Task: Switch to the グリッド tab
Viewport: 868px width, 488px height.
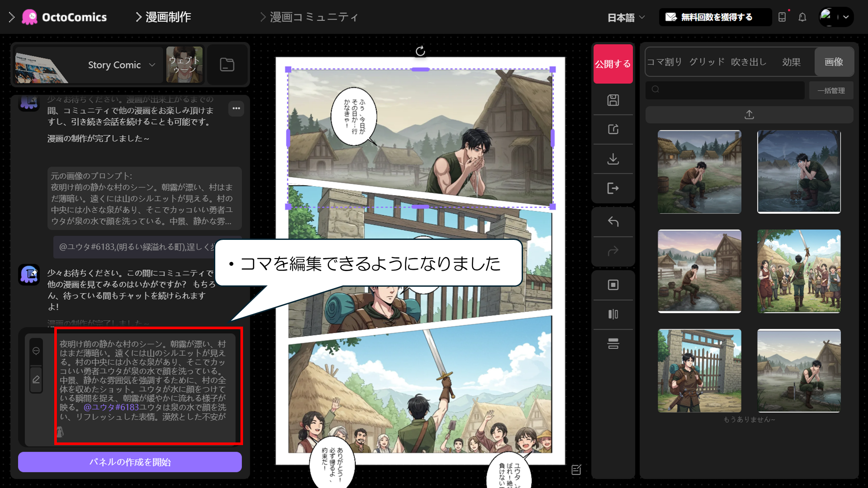Action: 707,62
